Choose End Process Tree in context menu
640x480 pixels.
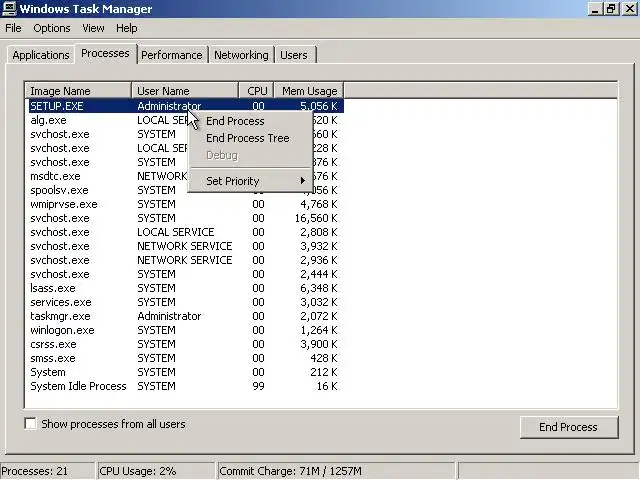point(248,138)
